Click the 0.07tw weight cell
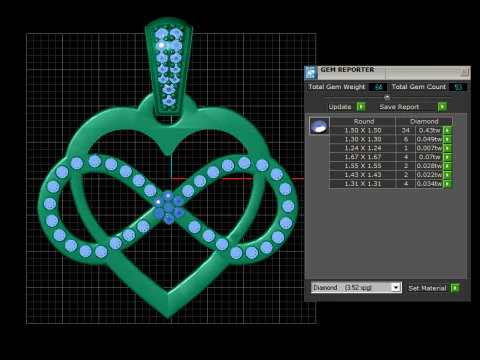480x360 pixels. [x=429, y=157]
